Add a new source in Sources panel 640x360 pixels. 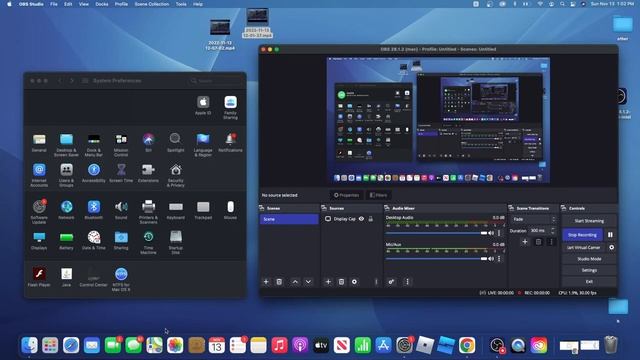coord(328,282)
